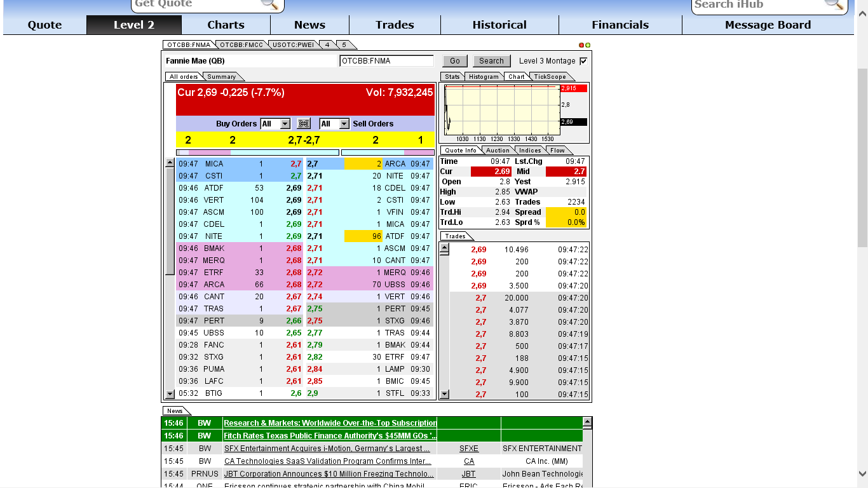The image size is (868, 488).
Task: Open the Histogram tab
Action: 484,76
